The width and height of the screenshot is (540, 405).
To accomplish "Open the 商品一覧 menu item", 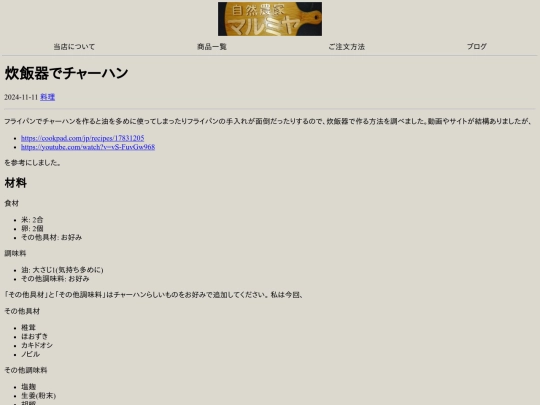I will pos(212,46).
